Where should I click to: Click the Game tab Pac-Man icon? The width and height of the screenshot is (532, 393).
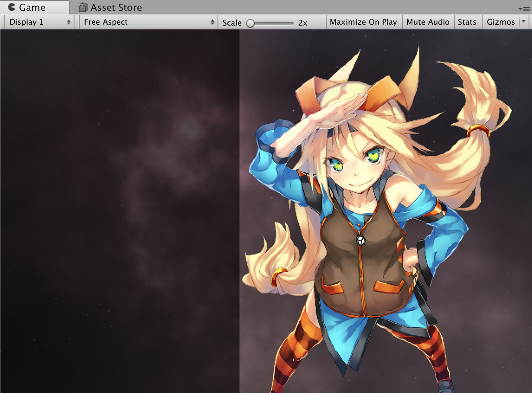click(12, 7)
